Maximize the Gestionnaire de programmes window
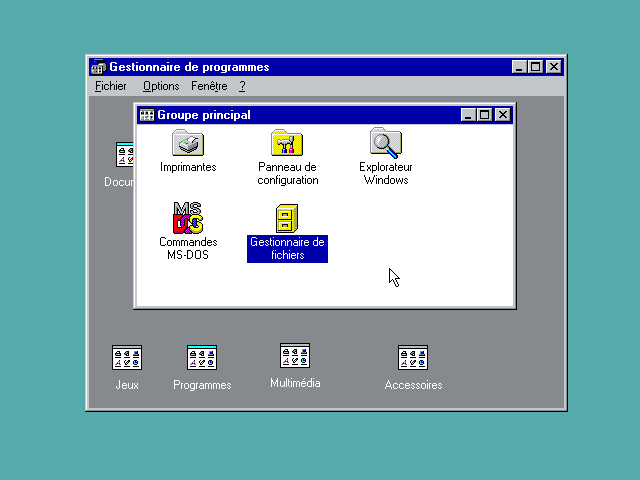The width and height of the screenshot is (640, 480). (x=536, y=67)
